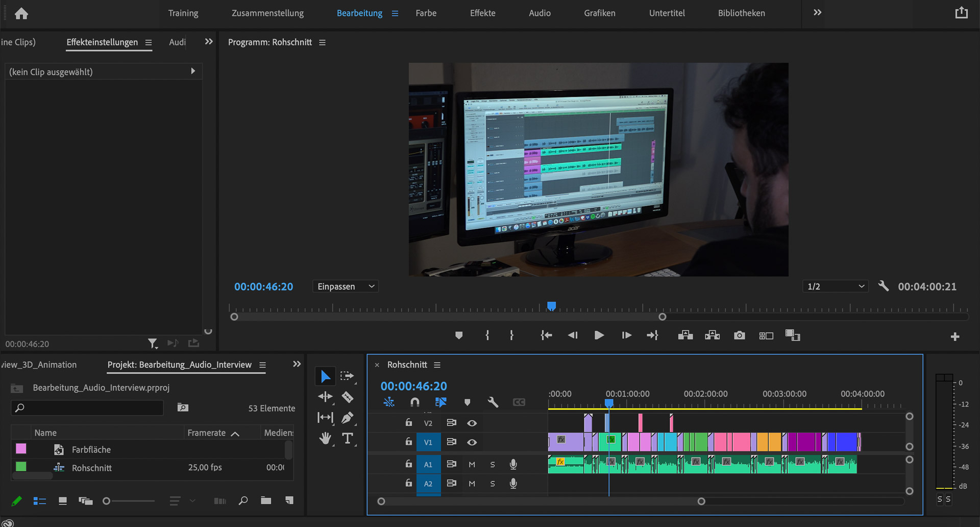The height and width of the screenshot is (527, 980).
Task: Click the project panel search field
Action: pos(87,408)
